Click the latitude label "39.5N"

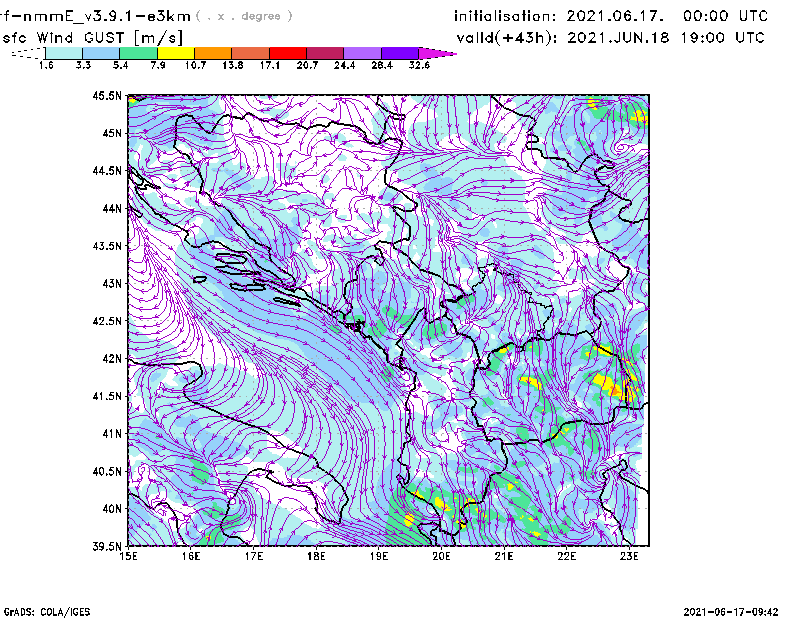108,547
